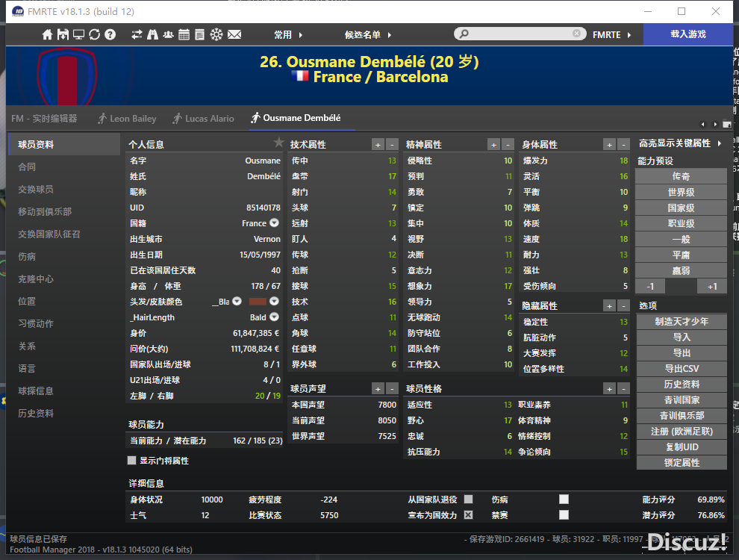
Task: Expand the 候选名单 menu
Action: (x=368, y=34)
